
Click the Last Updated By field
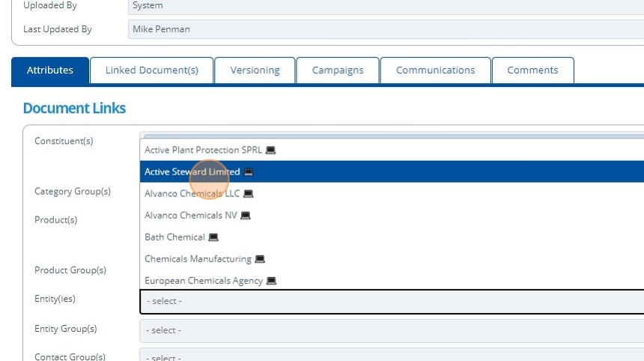coord(386,29)
